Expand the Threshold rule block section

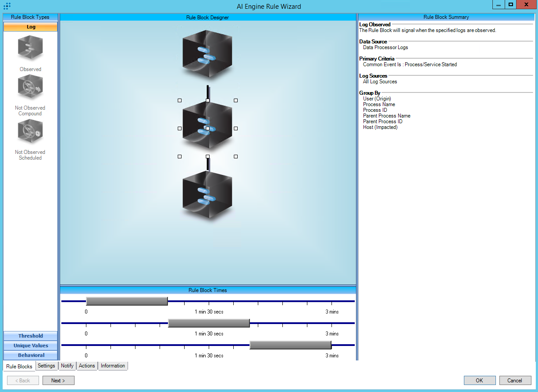pyautogui.click(x=30, y=336)
